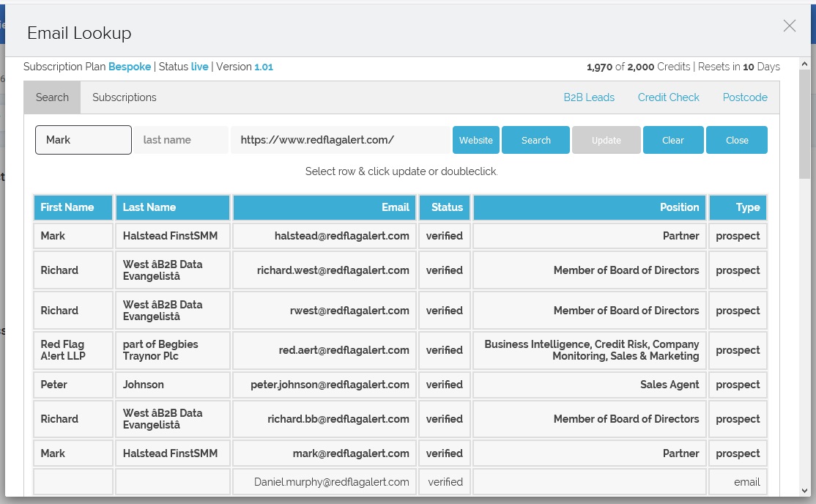Open the Credit Check link
The height and width of the screenshot is (504, 816).
(x=668, y=97)
